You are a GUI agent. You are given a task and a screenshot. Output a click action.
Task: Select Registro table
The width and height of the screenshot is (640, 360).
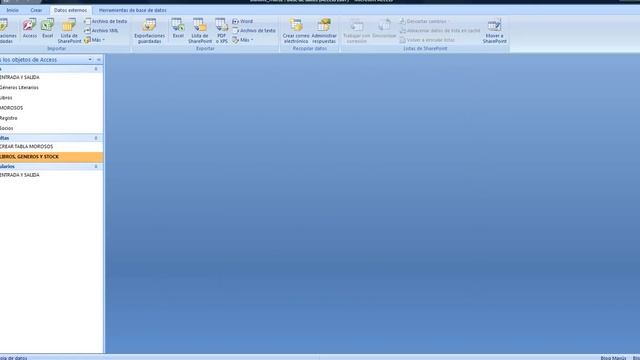point(51,118)
